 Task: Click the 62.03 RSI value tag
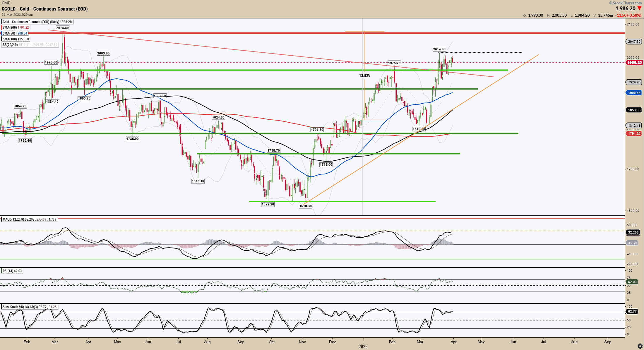[x=632, y=282]
